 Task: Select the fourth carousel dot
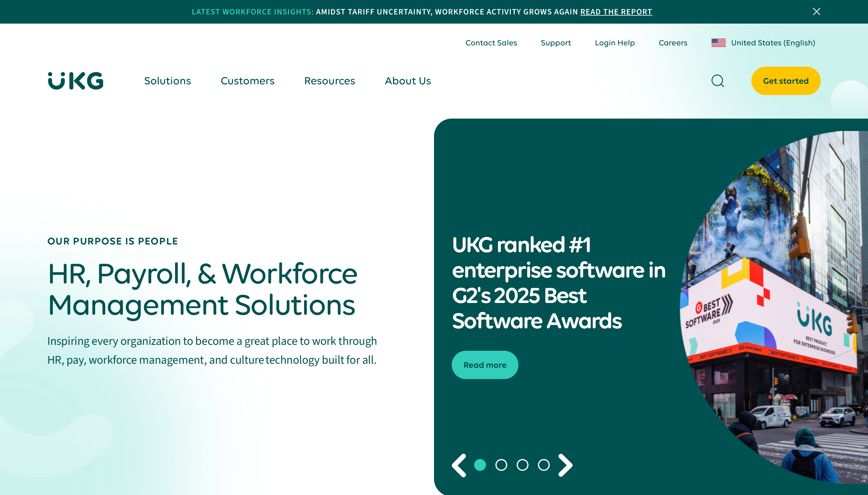click(544, 465)
